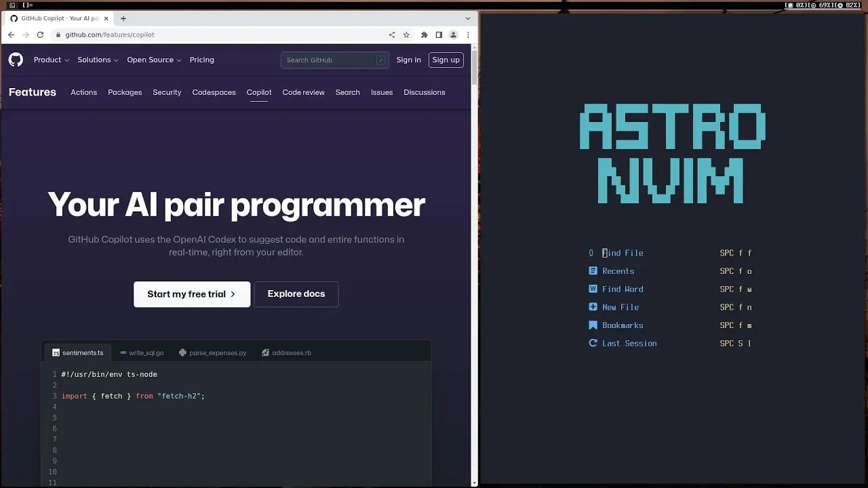The height and width of the screenshot is (488, 868).
Task: Open the Chrome profile avatar icon
Action: (x=453, y=35)
